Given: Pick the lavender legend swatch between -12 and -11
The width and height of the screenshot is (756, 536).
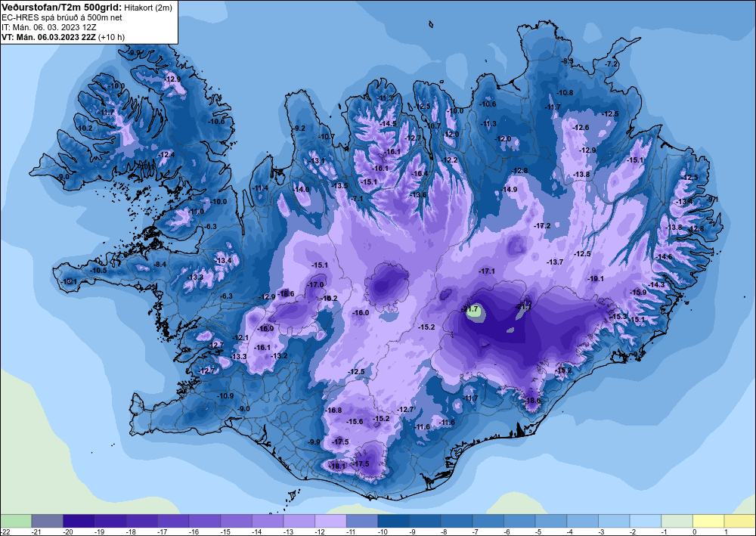Looking at the screenshot, I should [x=331, y=521].
